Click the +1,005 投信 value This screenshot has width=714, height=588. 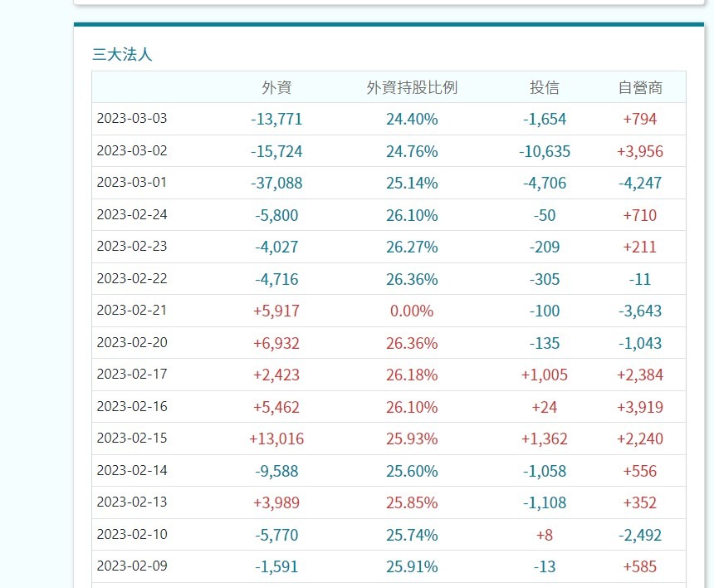pos(545,375)
